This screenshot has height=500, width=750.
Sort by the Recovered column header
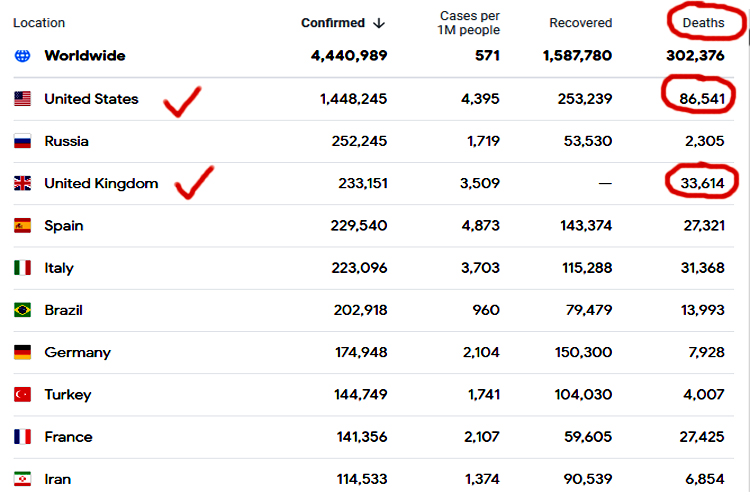coord(581,23)
